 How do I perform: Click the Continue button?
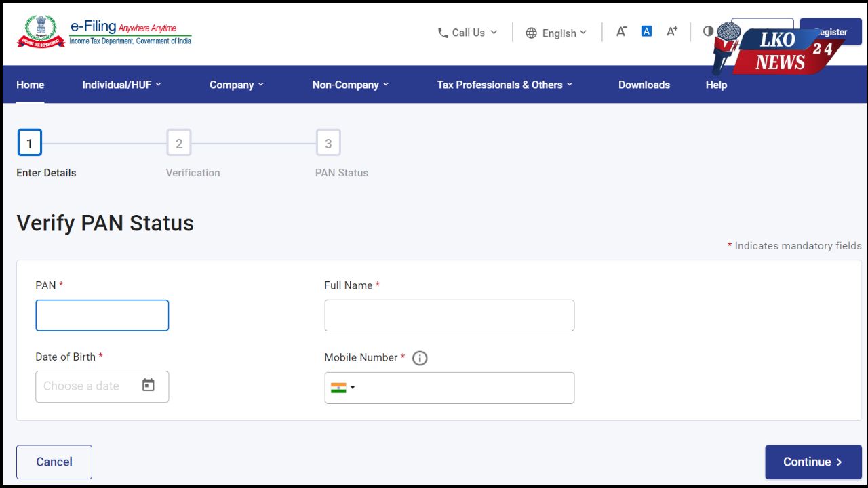click(813, 462)
